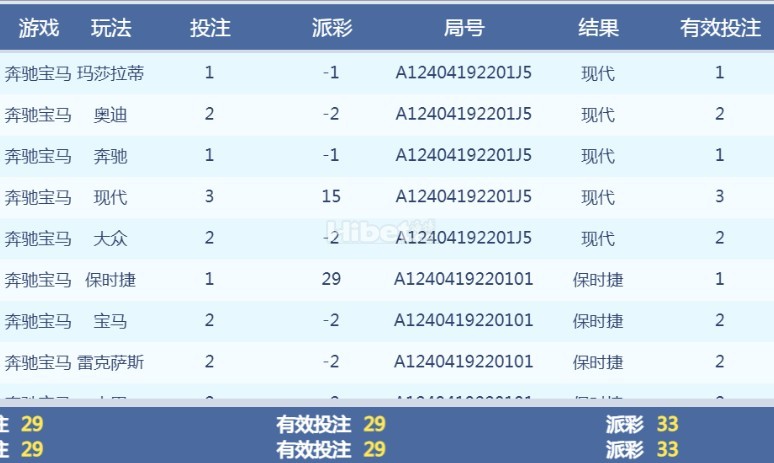Click round number A124041922O1O1 in 宝马 row
Screen dimensions: 774x463
(464, 321)
